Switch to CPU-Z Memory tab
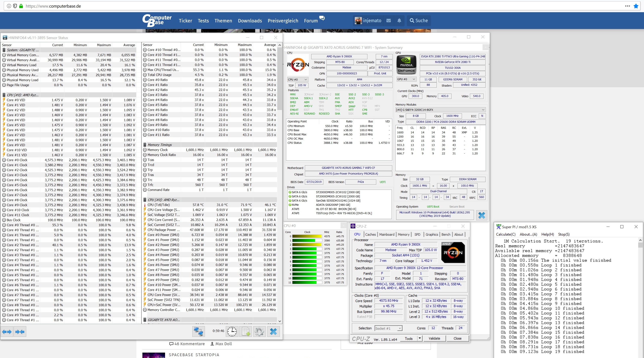644x358 pixels. (x=403, y=234)
